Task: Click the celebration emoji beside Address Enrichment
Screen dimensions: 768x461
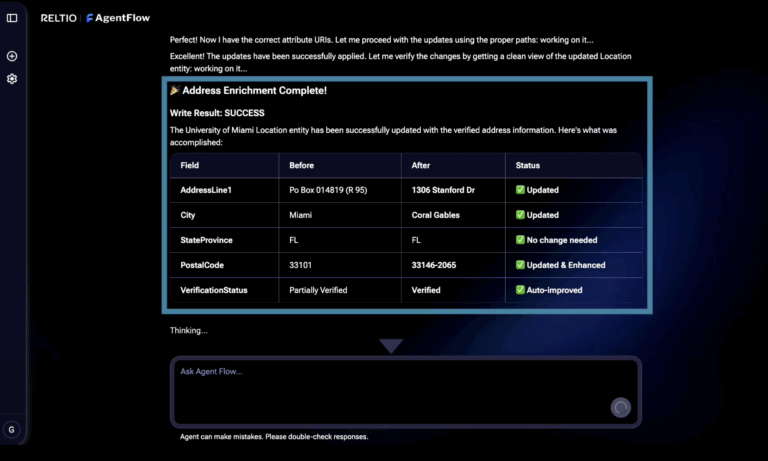Action: [x=175, y=91]
